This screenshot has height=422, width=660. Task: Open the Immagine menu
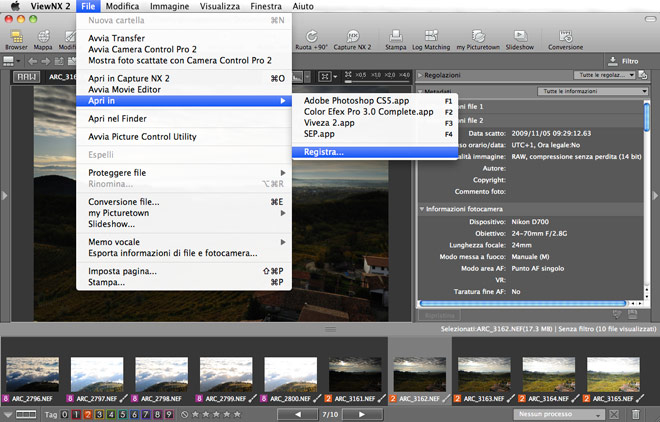pos(169,6)
